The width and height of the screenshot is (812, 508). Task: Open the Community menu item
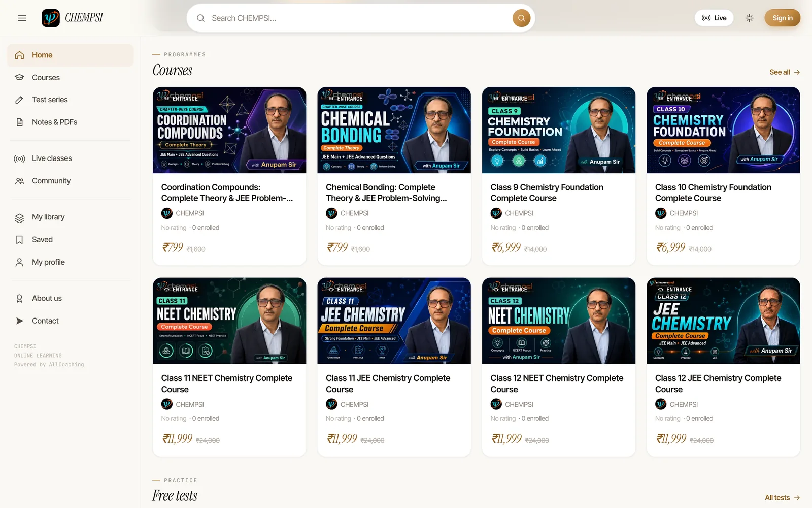tap(71, 181)
